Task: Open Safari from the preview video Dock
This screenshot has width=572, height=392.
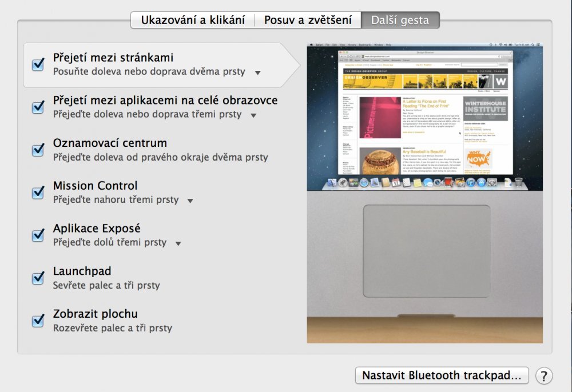Action: 365,182
